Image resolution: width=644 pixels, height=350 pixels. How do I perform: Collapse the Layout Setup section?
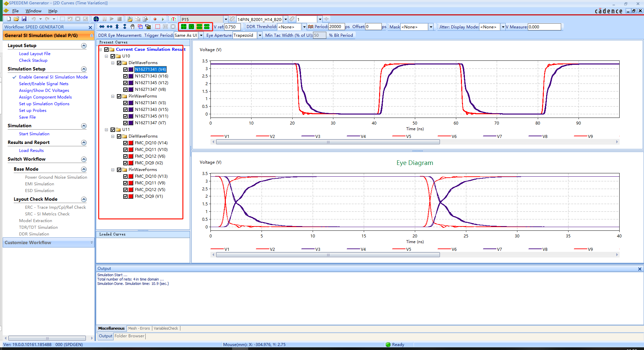[x=84, y=46]
